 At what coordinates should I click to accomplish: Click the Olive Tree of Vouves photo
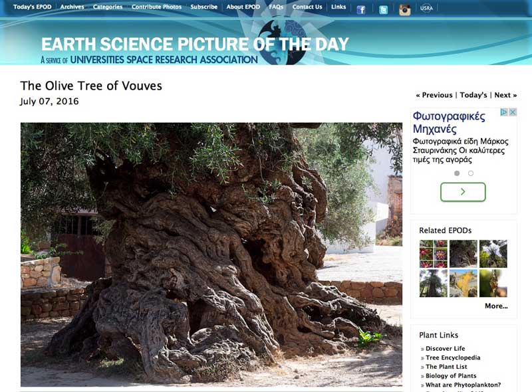pos(211,254)
